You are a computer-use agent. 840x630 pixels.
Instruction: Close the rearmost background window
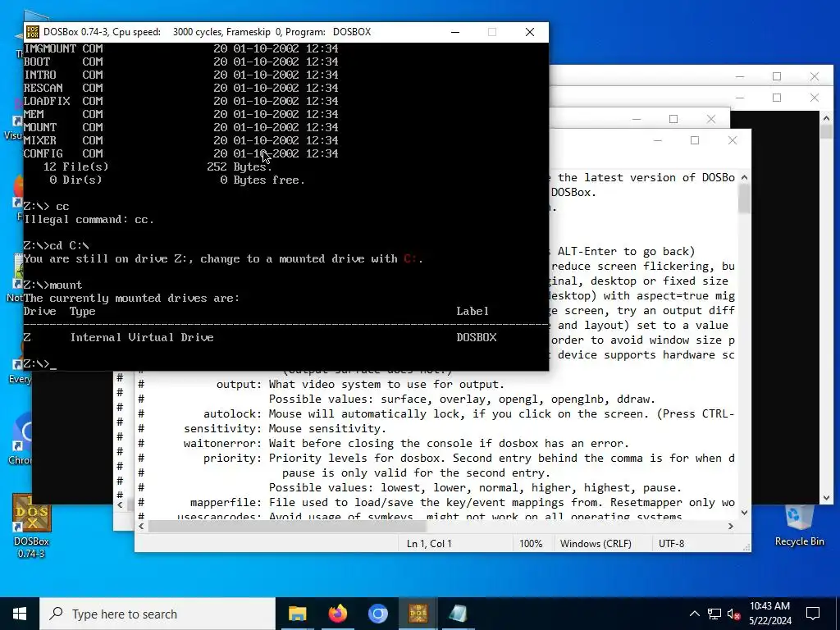click(x=815, y=76)
